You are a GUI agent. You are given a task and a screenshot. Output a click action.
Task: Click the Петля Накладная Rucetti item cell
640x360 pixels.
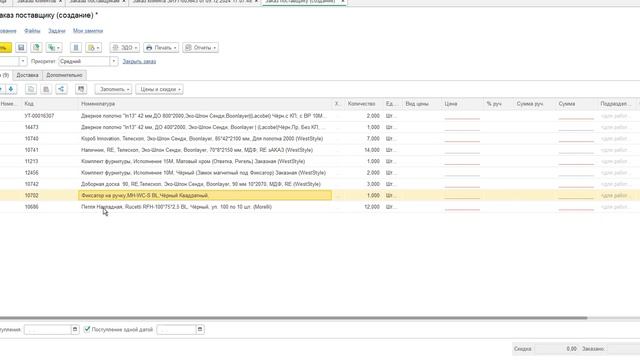(205, 207)
